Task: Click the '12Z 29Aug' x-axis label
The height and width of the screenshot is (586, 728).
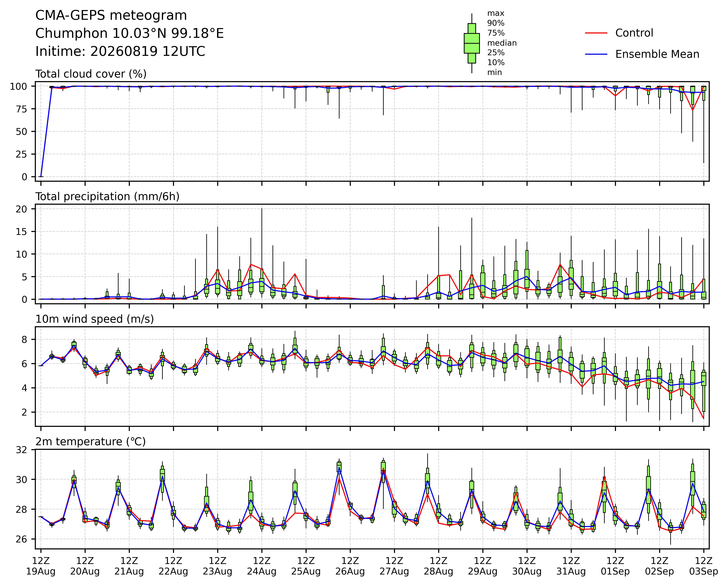Action: (482, 566)
